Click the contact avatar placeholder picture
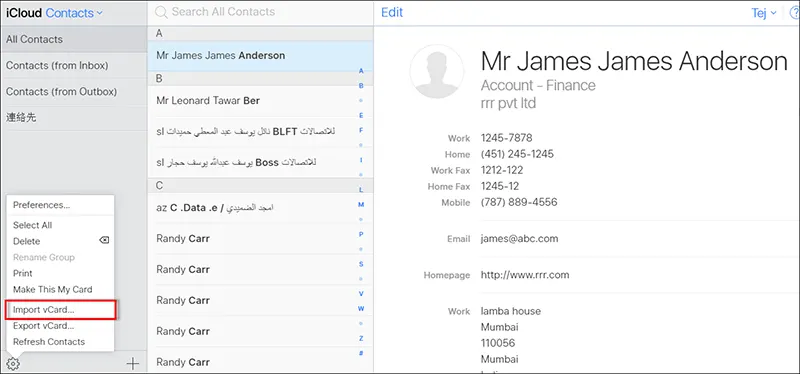Image resolution: width=800 pixels, height=374 pixels. (x=437, y=71)
